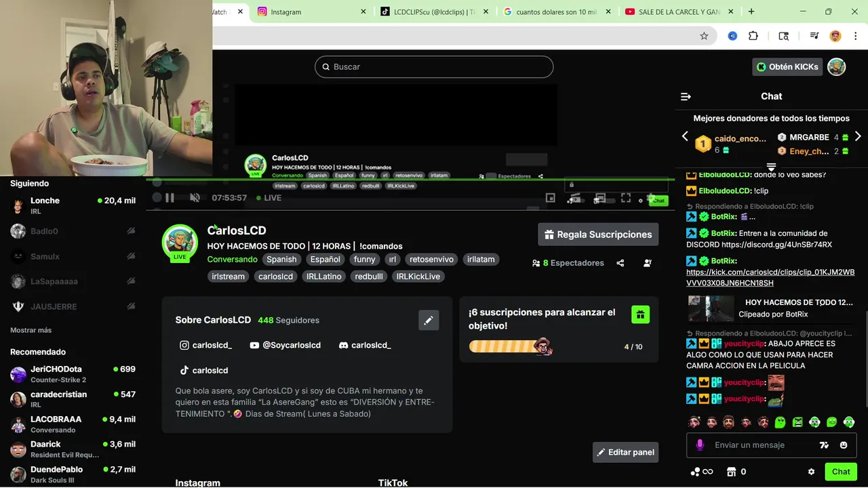Viewport: 868px width, 488px height.
Task: Open the clip thumbnail preview in chat
Action: pyautogui.click(x=711, y=308)
